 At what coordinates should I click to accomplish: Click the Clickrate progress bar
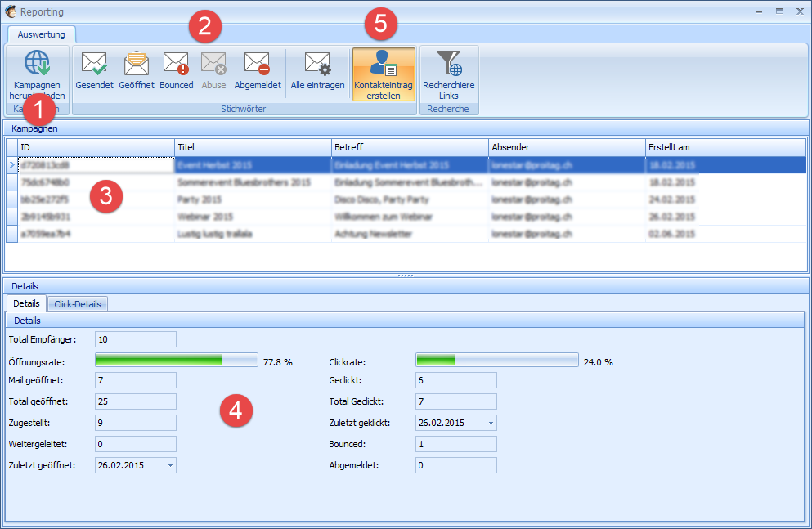(x=496, y=361)
